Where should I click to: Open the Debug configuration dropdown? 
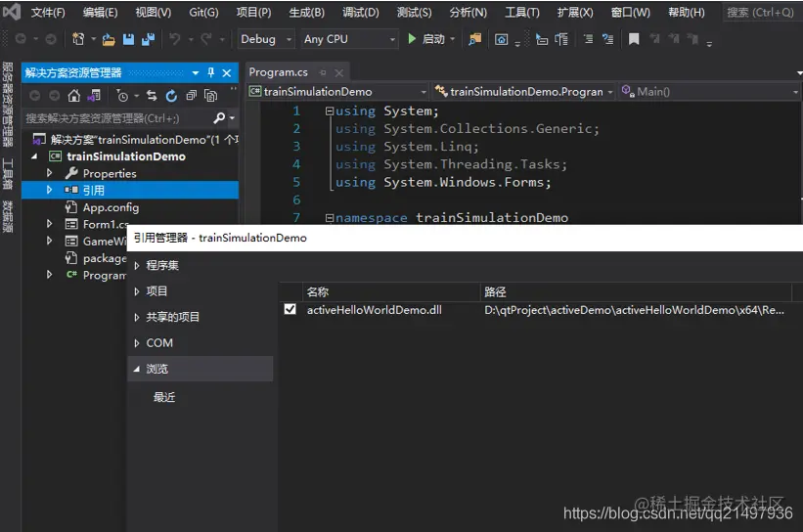[266, 39]
